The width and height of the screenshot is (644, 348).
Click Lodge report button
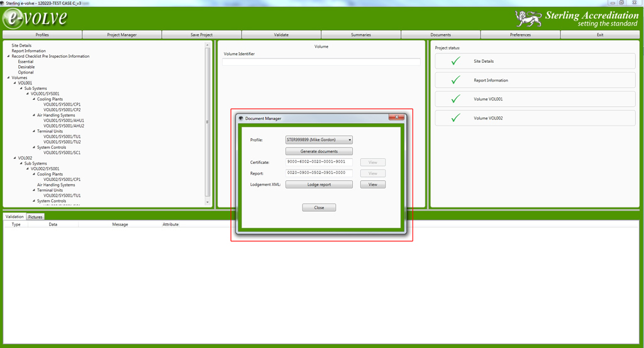(x=319, y=185)
